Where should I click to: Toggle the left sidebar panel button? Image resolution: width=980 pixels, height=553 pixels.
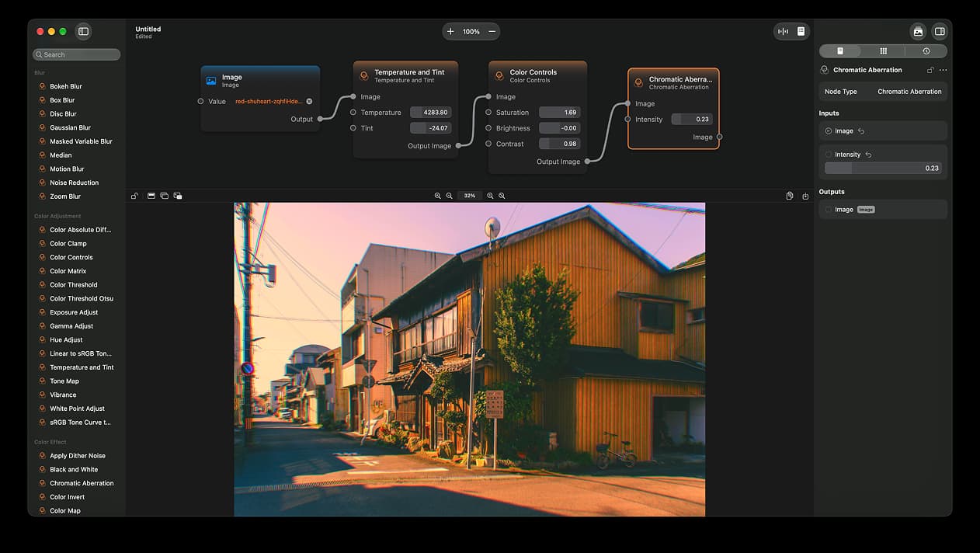point(84,31)
